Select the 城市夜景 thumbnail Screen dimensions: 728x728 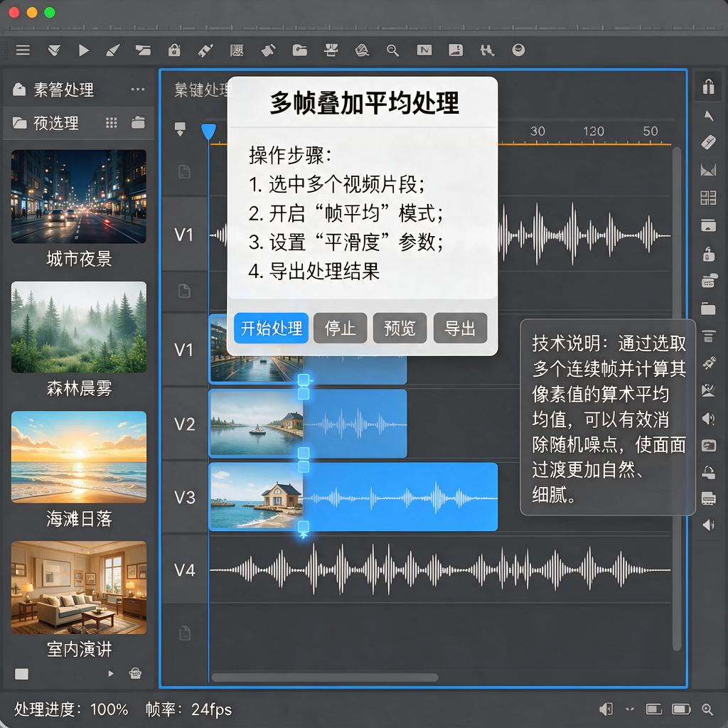78,196
